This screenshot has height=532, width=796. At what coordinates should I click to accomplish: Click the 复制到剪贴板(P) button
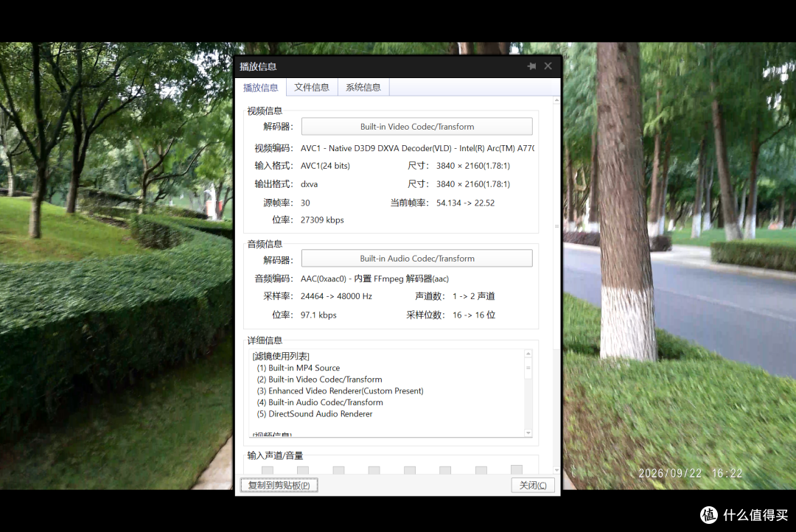click(x=279, y=486)
